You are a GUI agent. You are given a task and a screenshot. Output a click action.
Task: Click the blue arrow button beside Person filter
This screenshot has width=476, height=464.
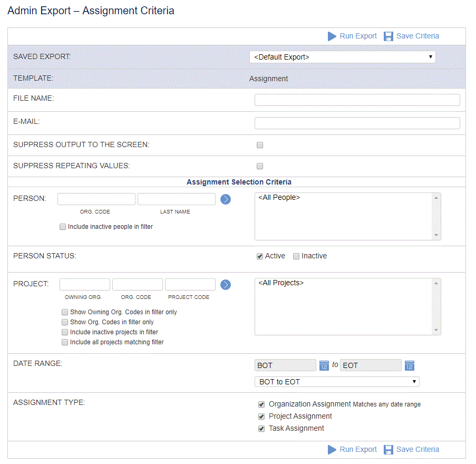coord(226,199)
